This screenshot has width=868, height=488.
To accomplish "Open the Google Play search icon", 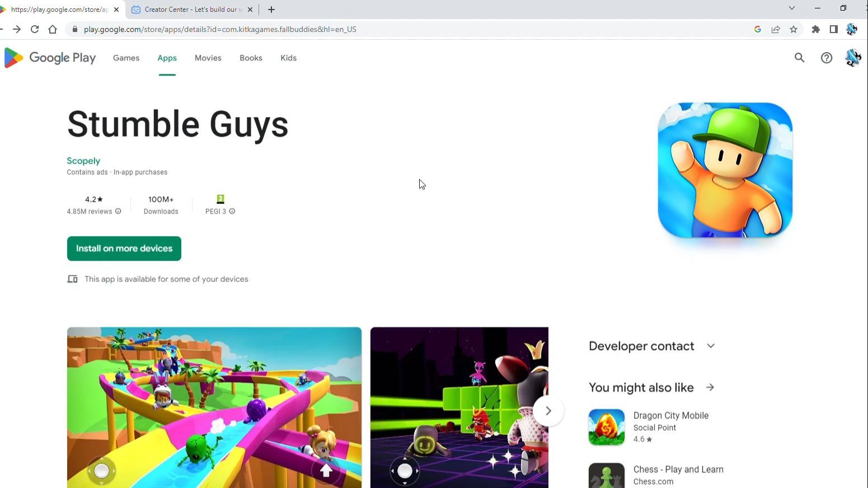I will (x=799, y=58).
